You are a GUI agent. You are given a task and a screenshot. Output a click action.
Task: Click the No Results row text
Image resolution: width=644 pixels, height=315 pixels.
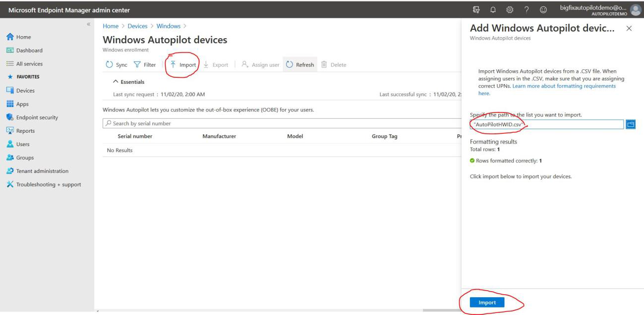pyautogui.click(x=120, y=150)
